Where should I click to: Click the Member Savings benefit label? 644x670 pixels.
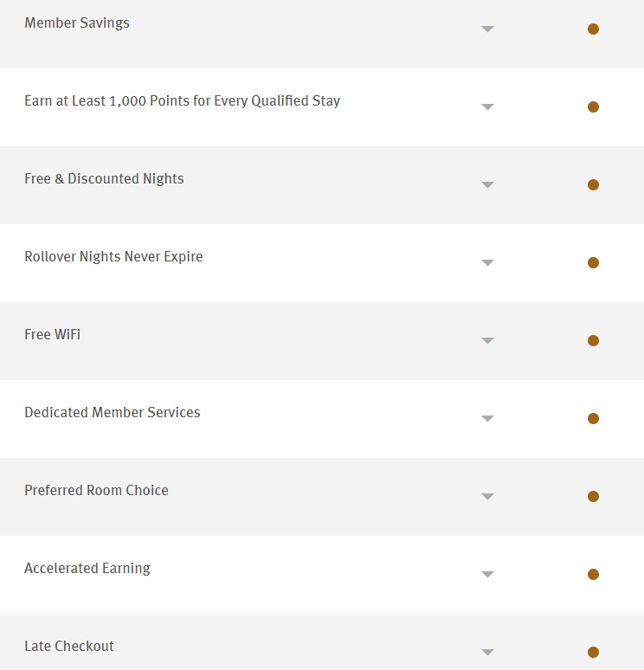[77, 23]
